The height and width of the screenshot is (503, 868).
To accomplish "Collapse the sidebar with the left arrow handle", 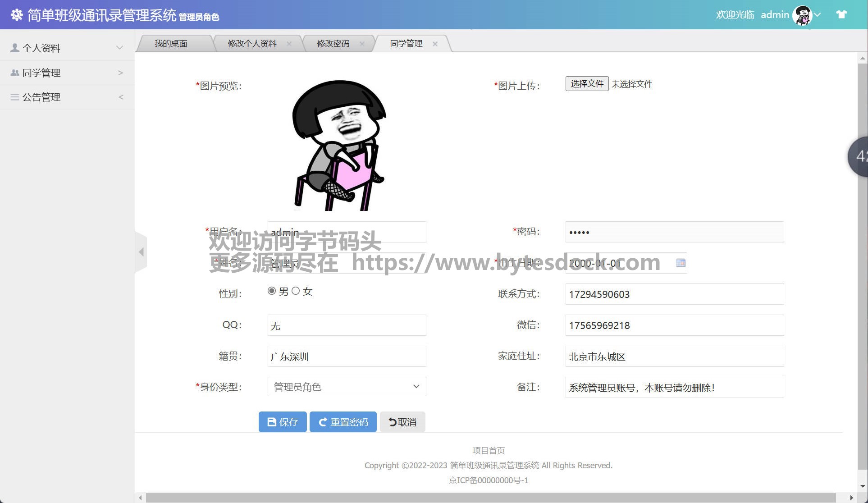I will coord(141,252).
